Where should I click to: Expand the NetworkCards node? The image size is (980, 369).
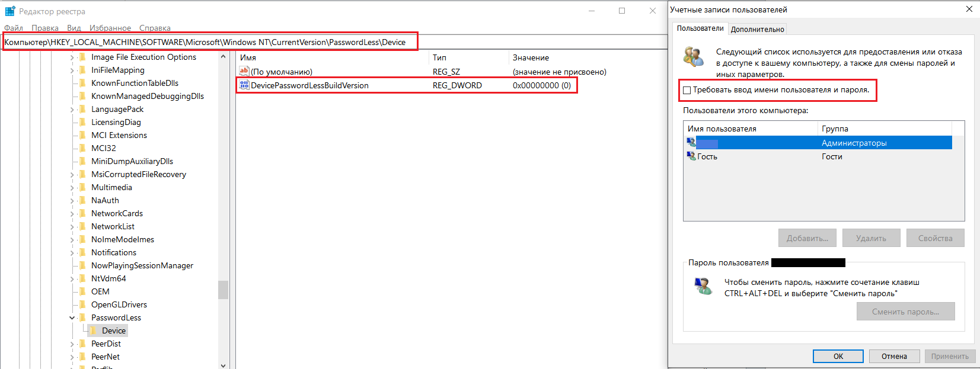(72, 213)
